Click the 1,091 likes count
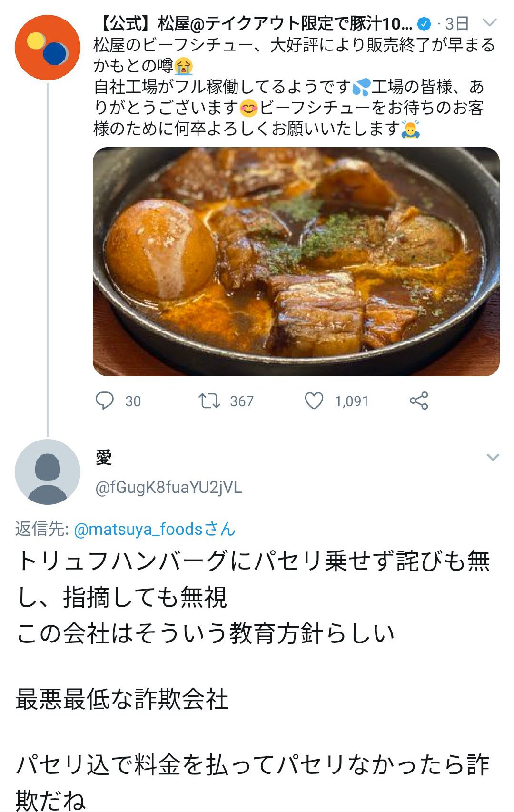Image resolution: width=514 pixels, height=812 pixels. pos(352,401)
